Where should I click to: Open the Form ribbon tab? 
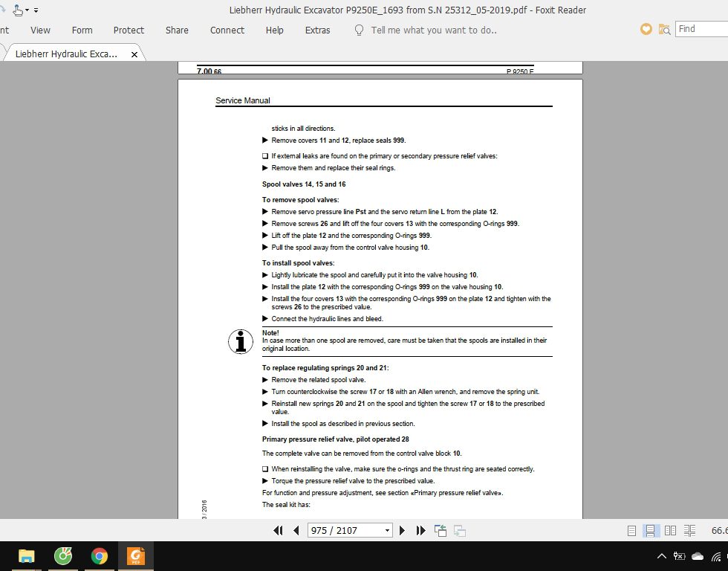click(82, 30)
